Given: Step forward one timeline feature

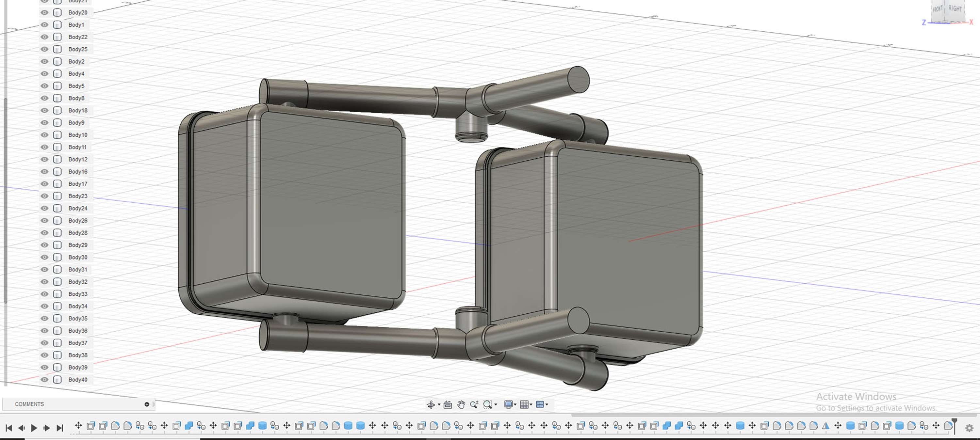Looking at the screenshot, I should coord(46,428).
